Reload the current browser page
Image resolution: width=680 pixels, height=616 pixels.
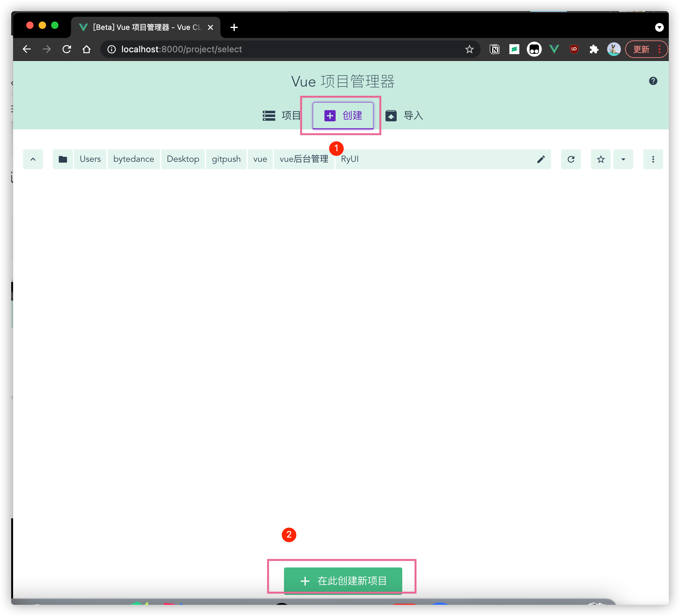point(67,49)
